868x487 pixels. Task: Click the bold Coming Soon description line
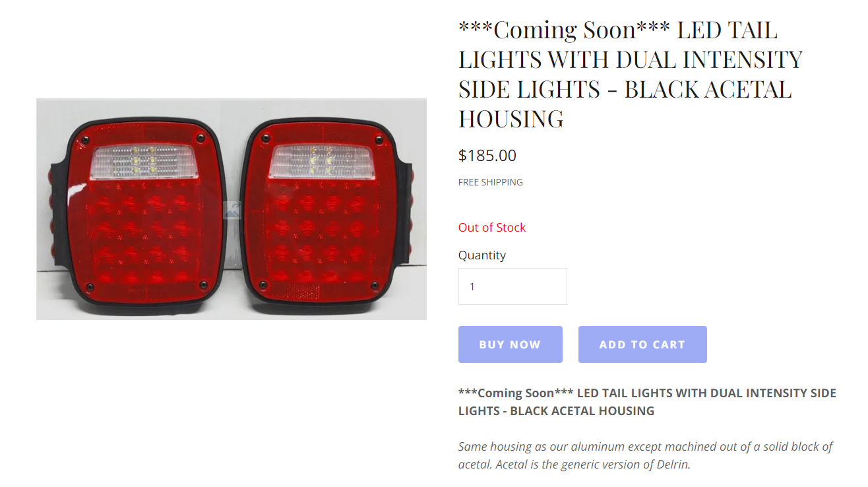[x=646, y=401]
